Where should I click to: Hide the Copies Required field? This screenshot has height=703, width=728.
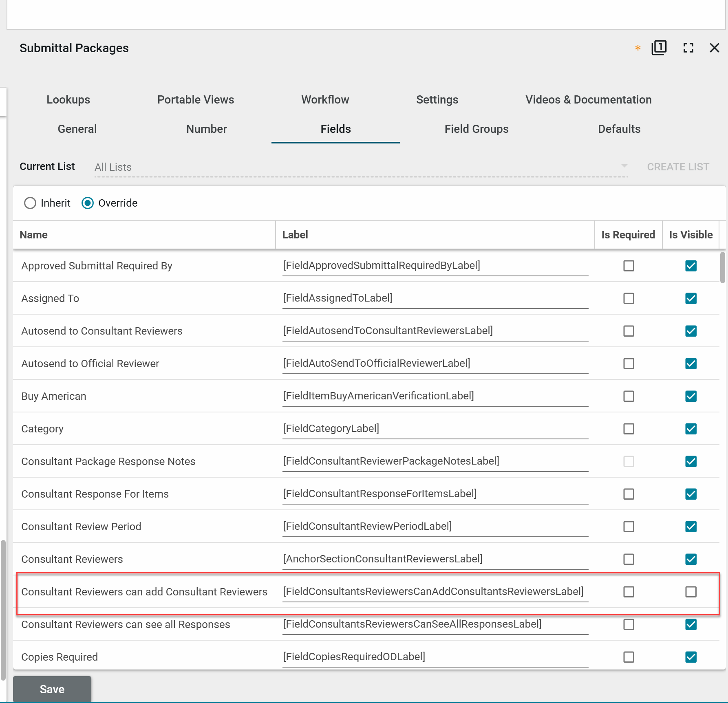pyautogui.click(x=691, y=657)
